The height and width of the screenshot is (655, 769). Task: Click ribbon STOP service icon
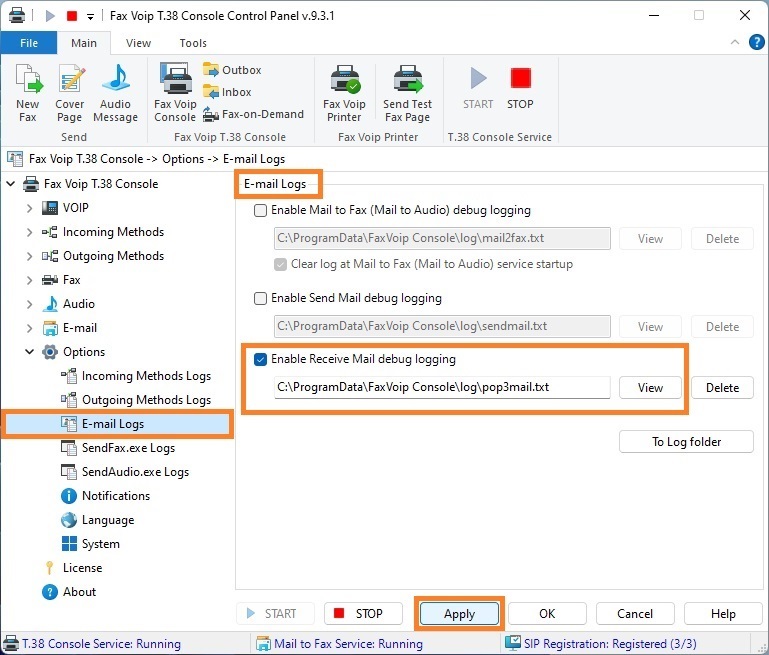click(x=520, y=88)
